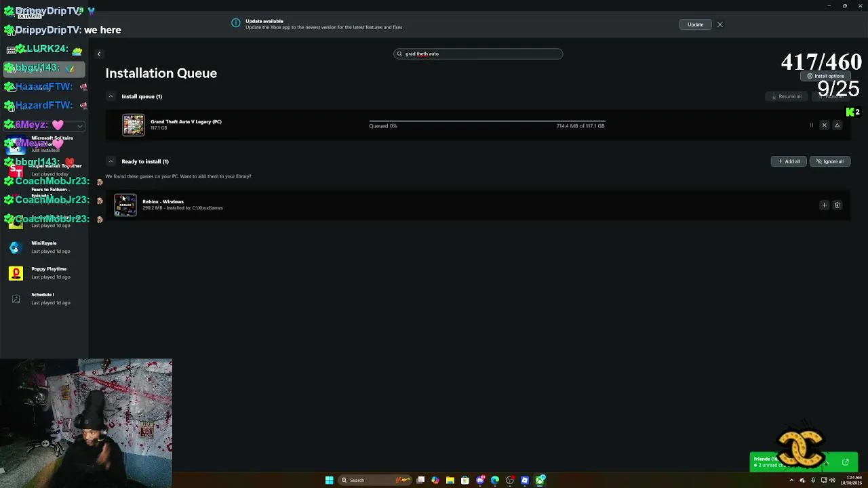
Task: Click the Xbox app taskbar icon
Action: pyautogui.click(x=540, y=480)
